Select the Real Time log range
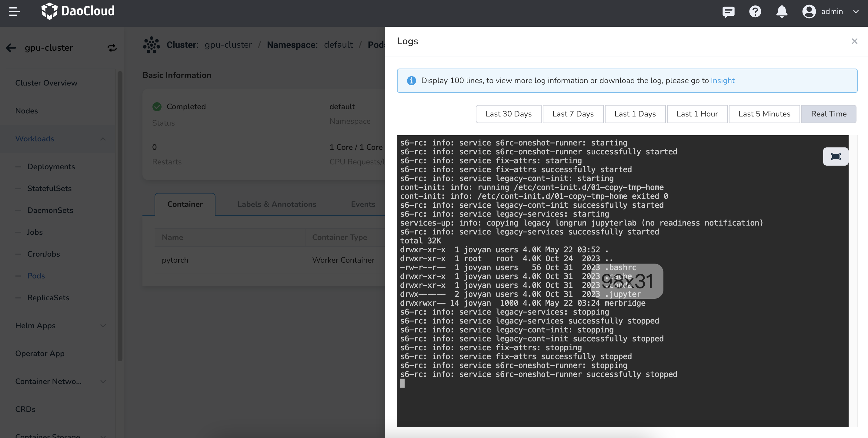Viewport: 868px width, 438px height. (828, 114)
